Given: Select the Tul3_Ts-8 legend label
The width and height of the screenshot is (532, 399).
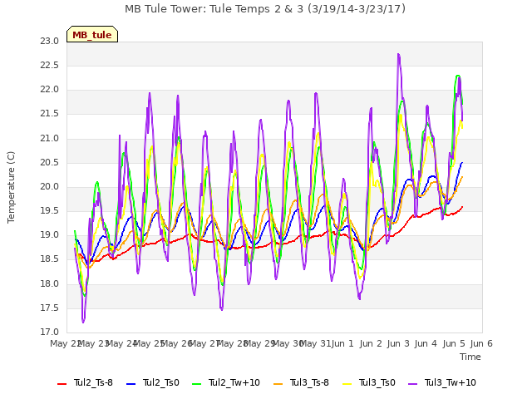Looking at the screenshot, I should [309, 382].
